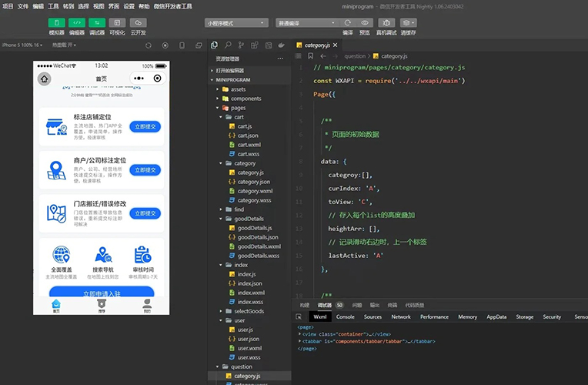Click the 编译 compile refresh icon
The height and width of the screenshot is (385, 588).
click(348, 22)
